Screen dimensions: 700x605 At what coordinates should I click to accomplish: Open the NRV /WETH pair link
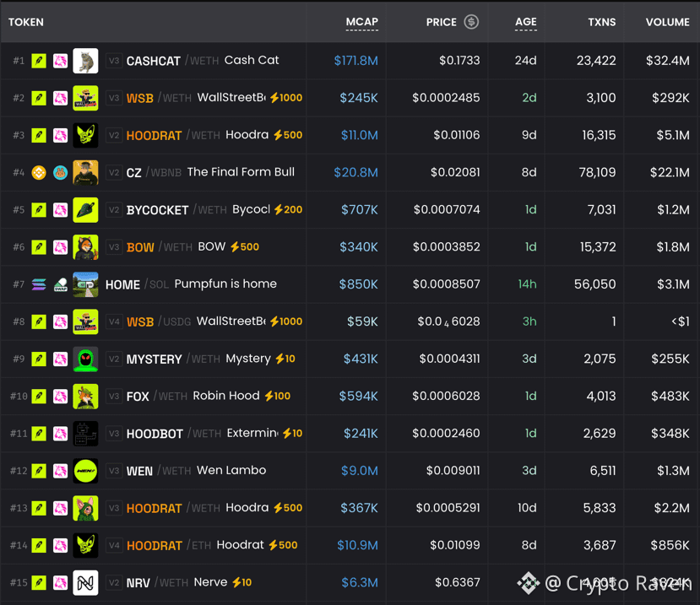(157, 582)
